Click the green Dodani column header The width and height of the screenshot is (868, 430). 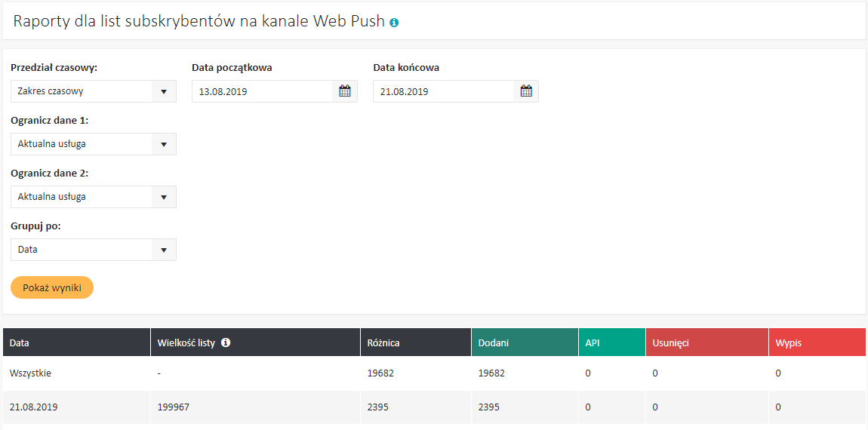(x=494, y=342)
